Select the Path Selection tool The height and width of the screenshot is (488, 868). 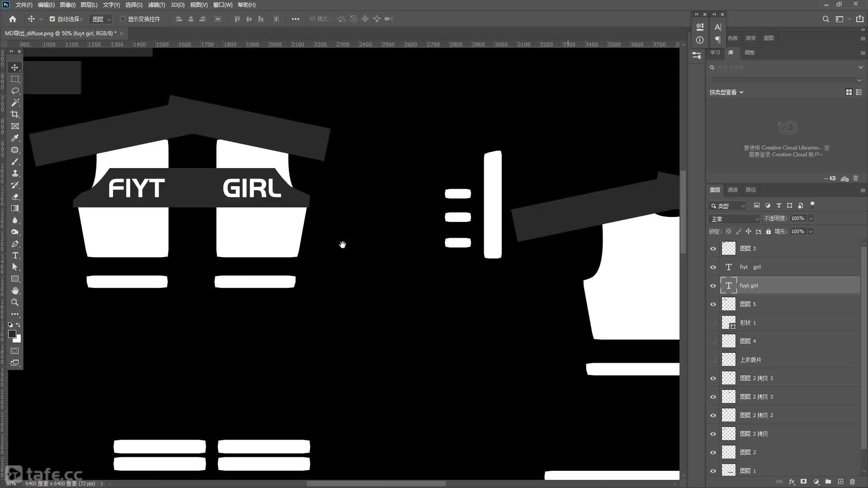point(15,267)
